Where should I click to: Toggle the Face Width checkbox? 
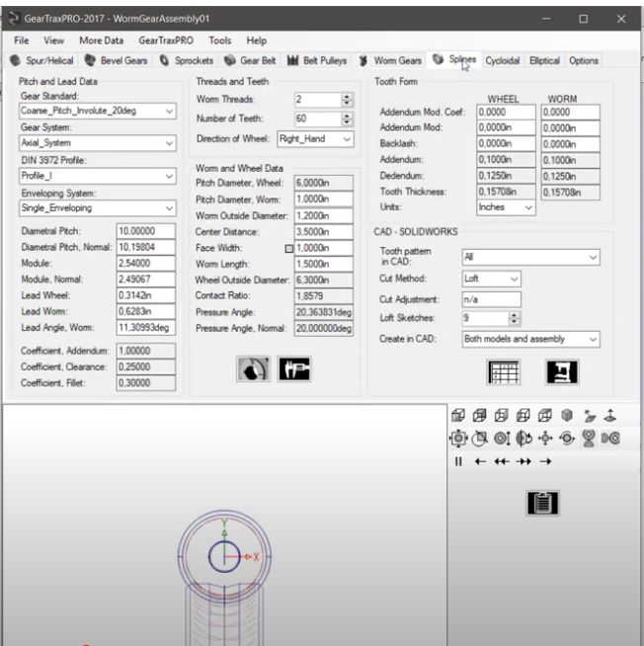(x=289, y=249)
